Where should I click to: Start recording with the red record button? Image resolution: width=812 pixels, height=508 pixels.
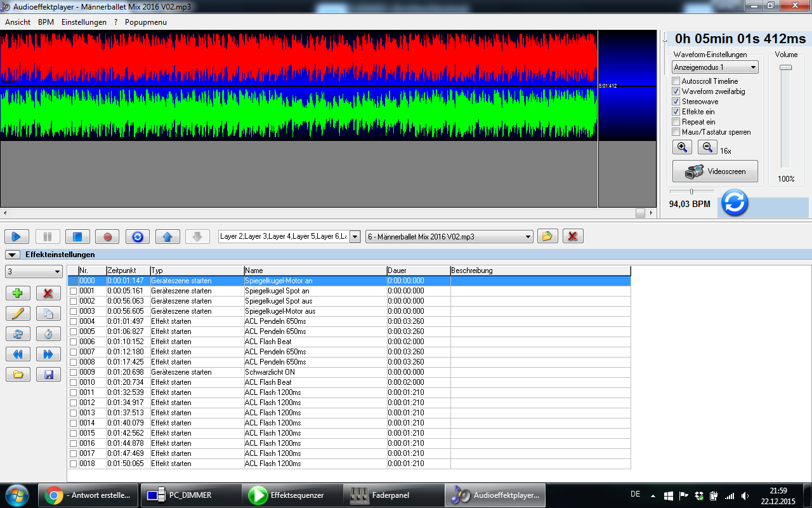tap(107, 236)
